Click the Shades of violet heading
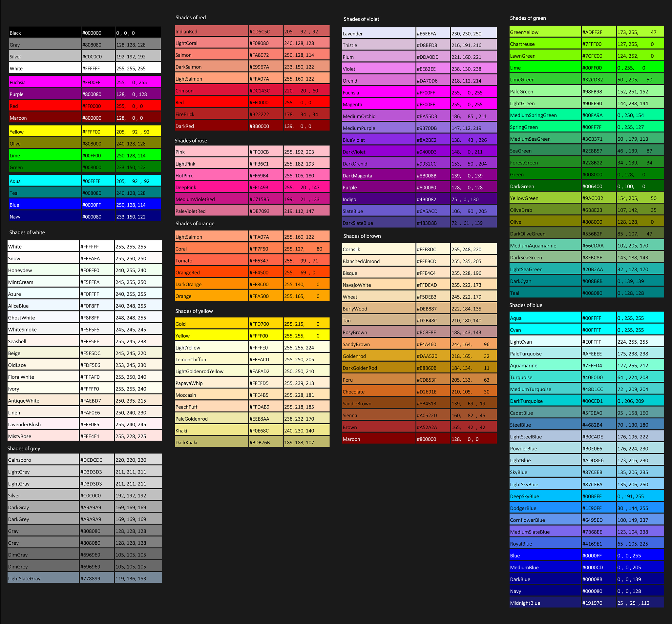This screenshot has height=624, width=672. coord(361,19)
